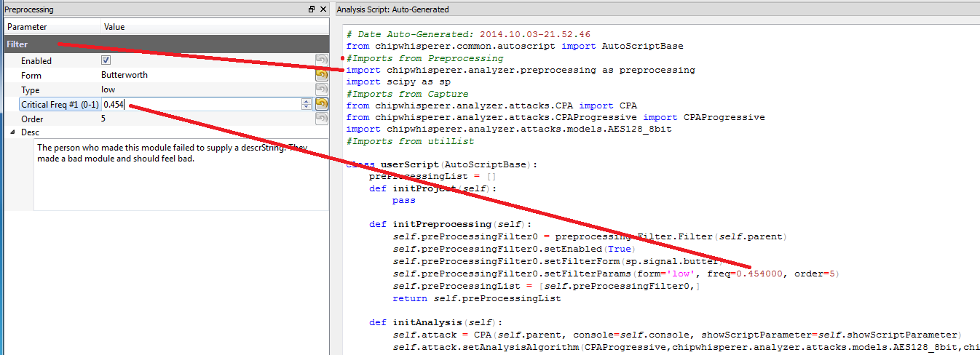Viewport: 980px width, 355px height.
Task: Undock the Preprocessing panel with float icon
Action: 312,9
